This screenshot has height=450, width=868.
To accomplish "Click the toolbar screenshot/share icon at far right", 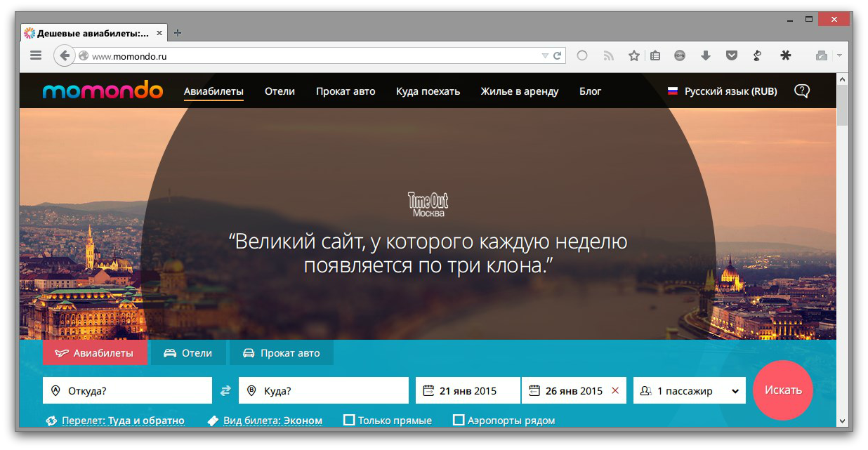I will click(x=821, y=55).
